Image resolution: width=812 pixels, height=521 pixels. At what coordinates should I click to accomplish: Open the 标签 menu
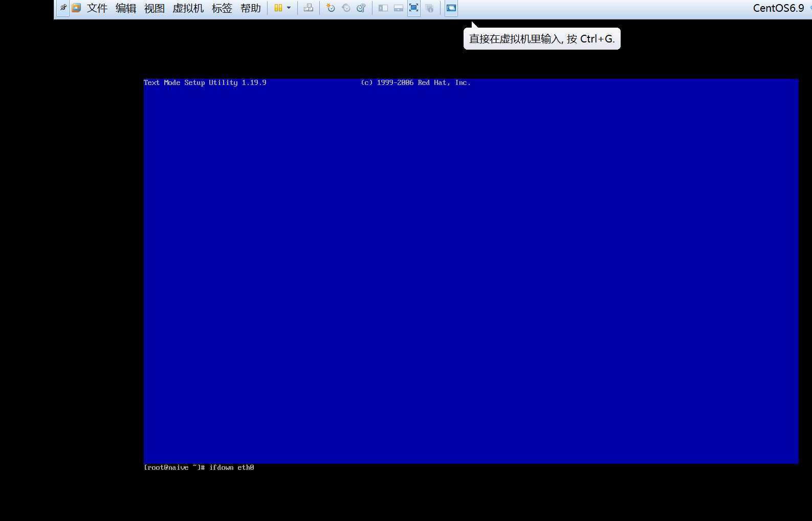click(222, 8)
